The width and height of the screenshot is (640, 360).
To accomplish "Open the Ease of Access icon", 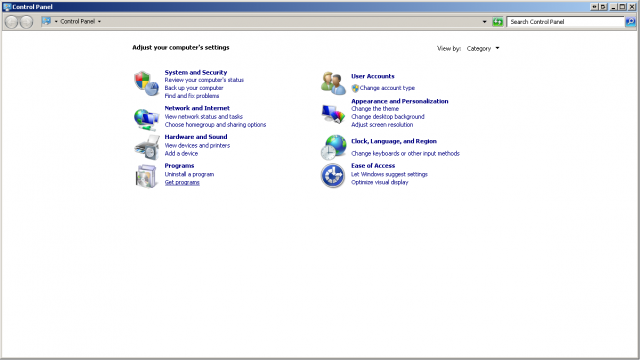I will coord(333,176).
